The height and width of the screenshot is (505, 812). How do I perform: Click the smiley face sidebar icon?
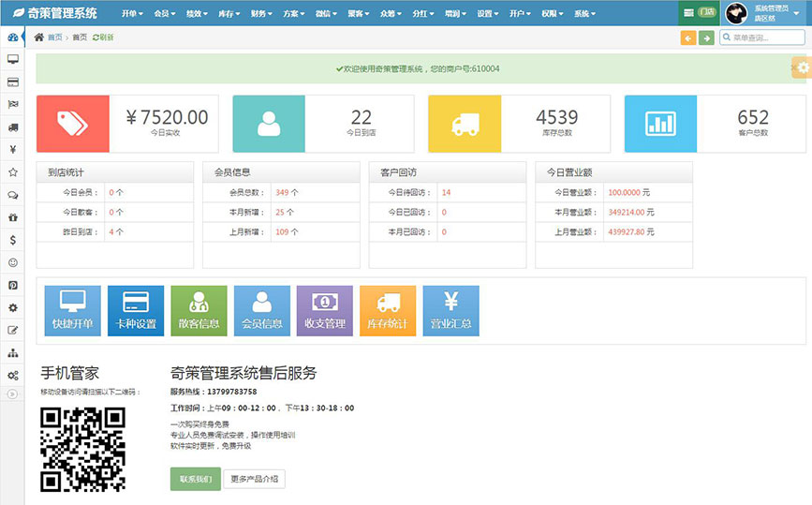[13, 262]
